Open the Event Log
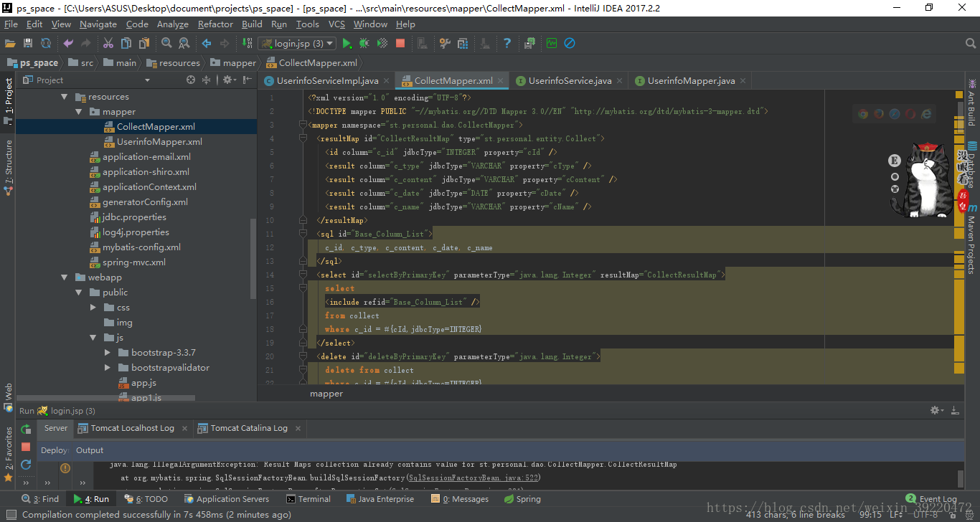The height and width of the screenshot is (522, 980). [931, 499]
